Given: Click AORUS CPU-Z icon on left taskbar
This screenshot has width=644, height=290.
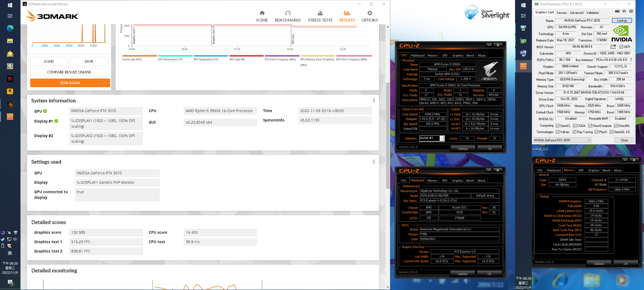Looking at the screenshot, I should (x=10, y=116).
